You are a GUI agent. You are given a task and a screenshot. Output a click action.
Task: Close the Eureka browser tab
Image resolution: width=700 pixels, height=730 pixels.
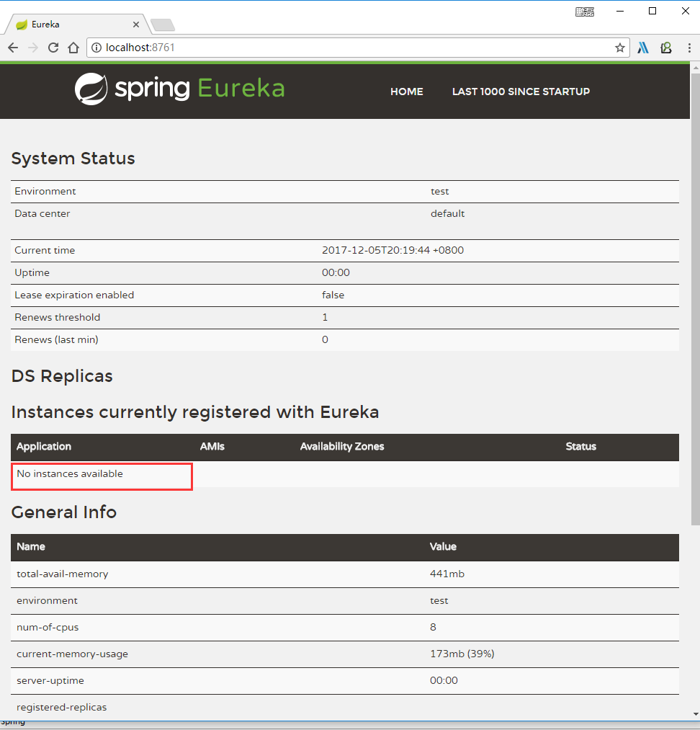[x=137, y=24]
